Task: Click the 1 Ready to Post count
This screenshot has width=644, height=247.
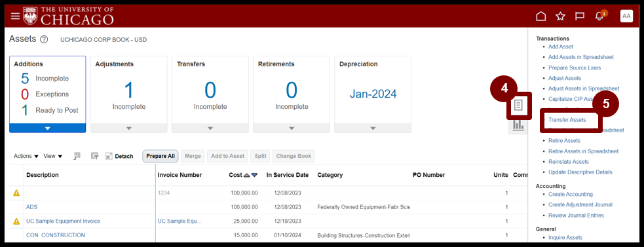Action: coord(25,110)
